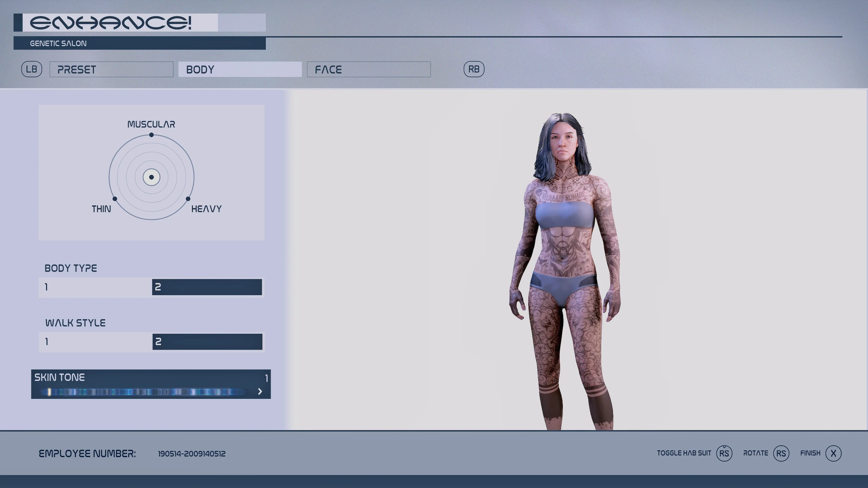Advance skin tone with right chevron
The image size is (868, 488).
[x=260, y=391]
